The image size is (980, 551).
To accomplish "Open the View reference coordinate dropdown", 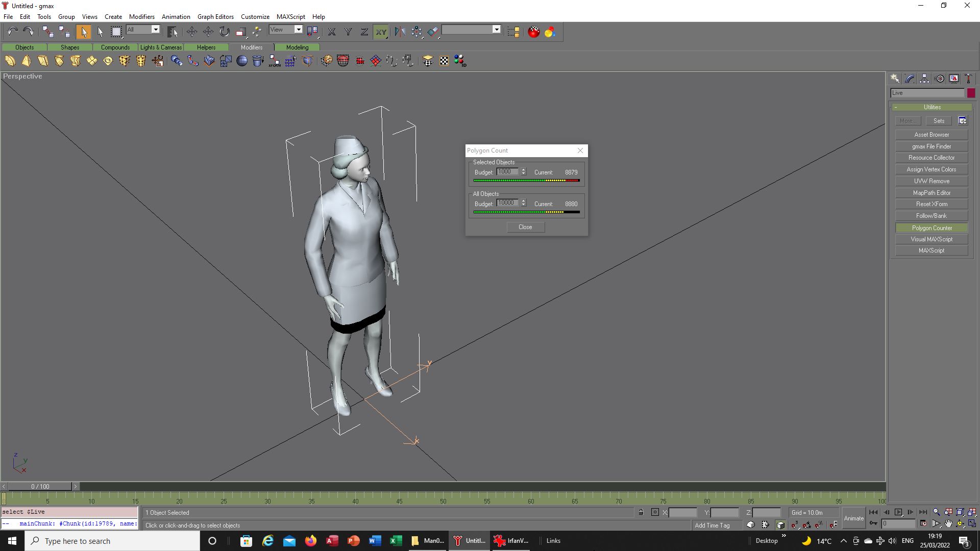I will pos(286,30).
